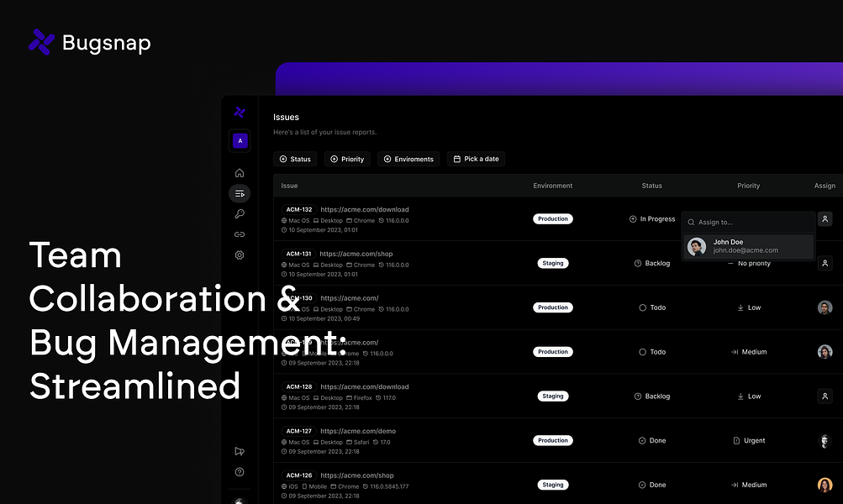The height and width of the screenshot is (504, 843).
Task: Open the settings gear in sidebar
Action: pos(240,255)
